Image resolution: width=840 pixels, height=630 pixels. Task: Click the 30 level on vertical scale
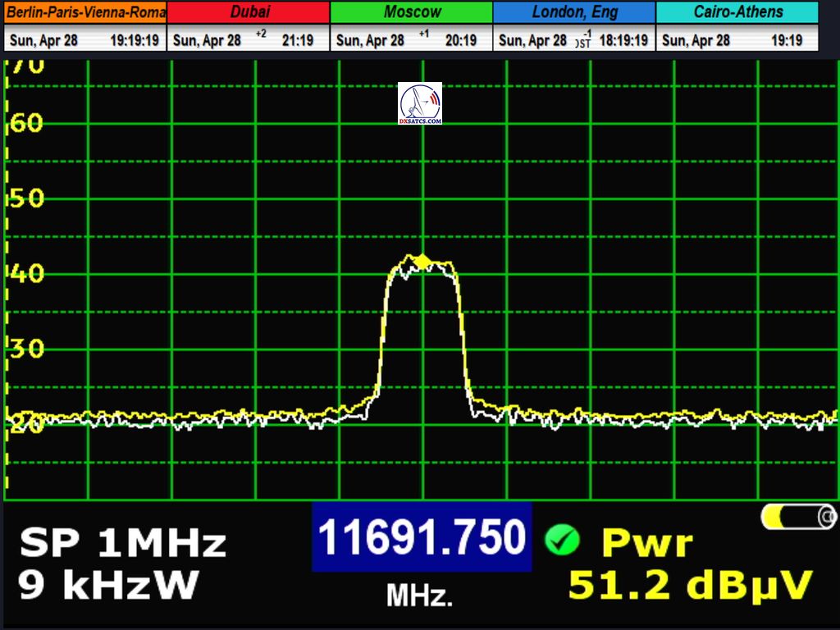26,349
